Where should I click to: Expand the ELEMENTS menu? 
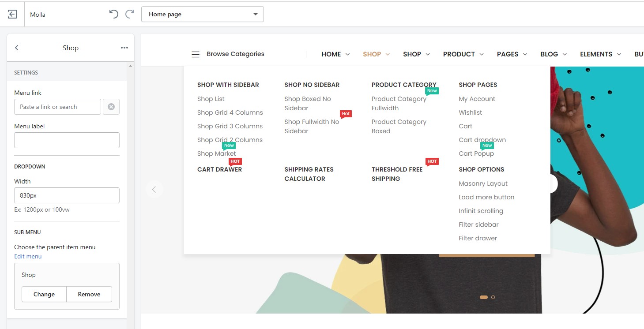pyautogui.click(x=601, y=54)
